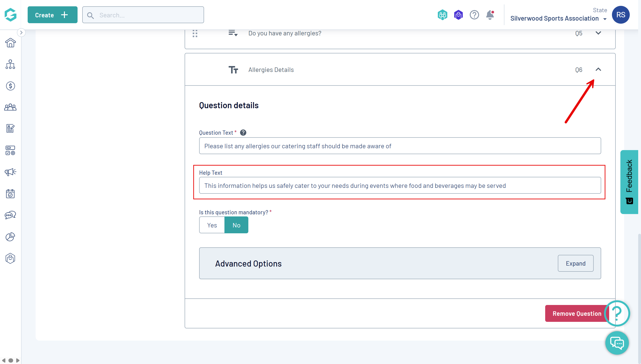Screen dimensions: 641x364
Task: Open the vertical Feedback tab
Action: pos(629,182)
